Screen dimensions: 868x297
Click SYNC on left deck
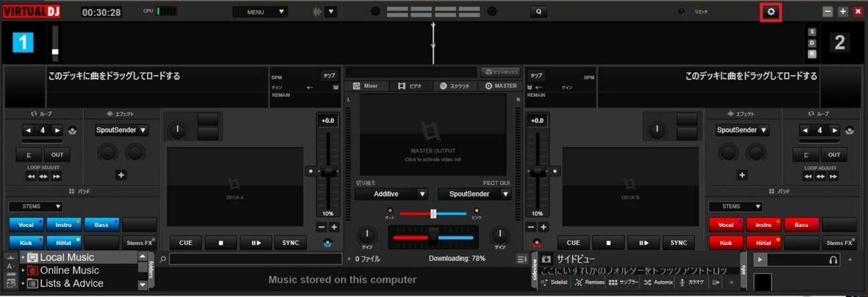pyautogui.click(x=290, y=243)
